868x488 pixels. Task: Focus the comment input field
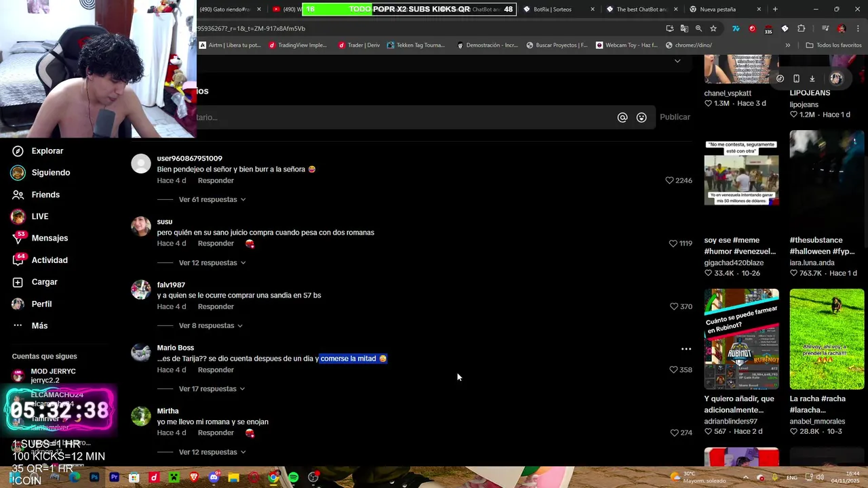(404, 117)
